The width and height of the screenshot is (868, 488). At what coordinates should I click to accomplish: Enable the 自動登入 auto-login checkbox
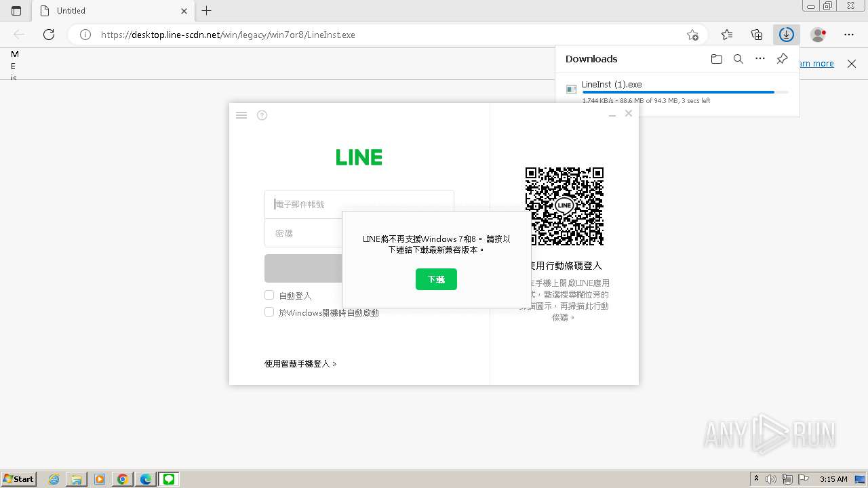[x=269, y=295]
